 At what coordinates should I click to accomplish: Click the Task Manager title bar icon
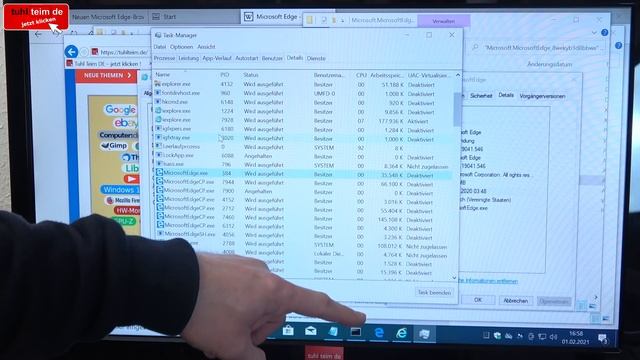pos(158,35)
